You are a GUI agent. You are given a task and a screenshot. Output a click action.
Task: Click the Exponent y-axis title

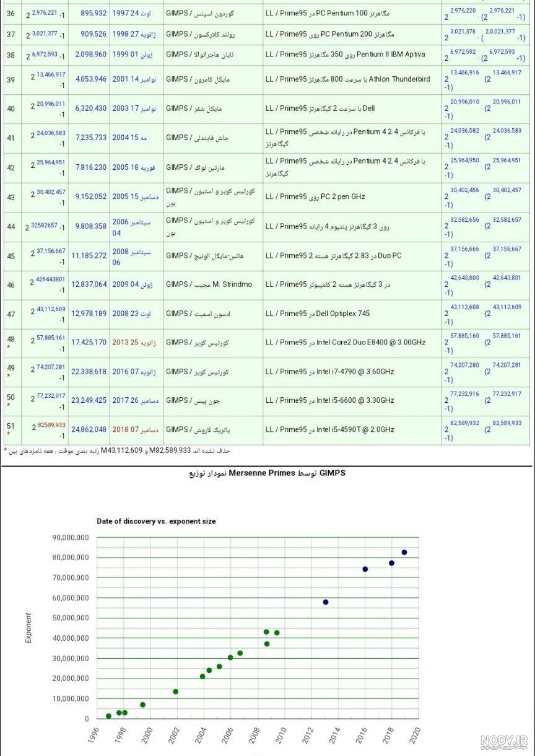coord(28,628)
